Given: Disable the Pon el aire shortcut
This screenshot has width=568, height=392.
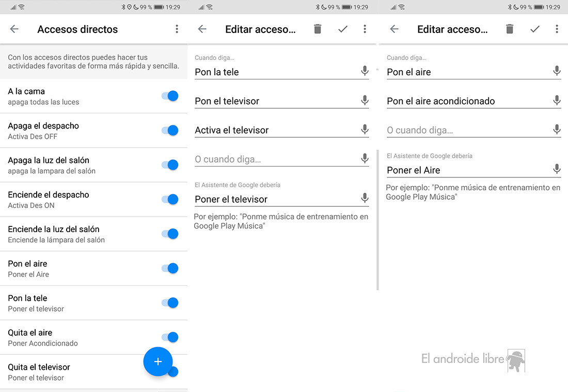Looking at the screenshot, I should pos(170,268).
